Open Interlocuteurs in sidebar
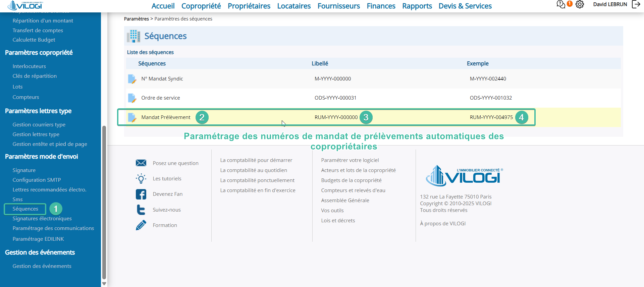This screenshot has height=287, width=644. [x=29, y=66]
